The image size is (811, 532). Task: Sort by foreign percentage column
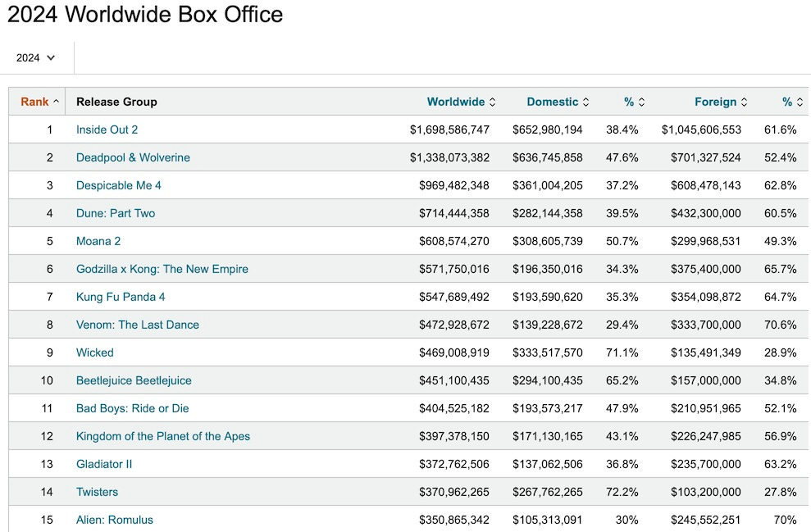pyautogui.click(x=792, y=102)
